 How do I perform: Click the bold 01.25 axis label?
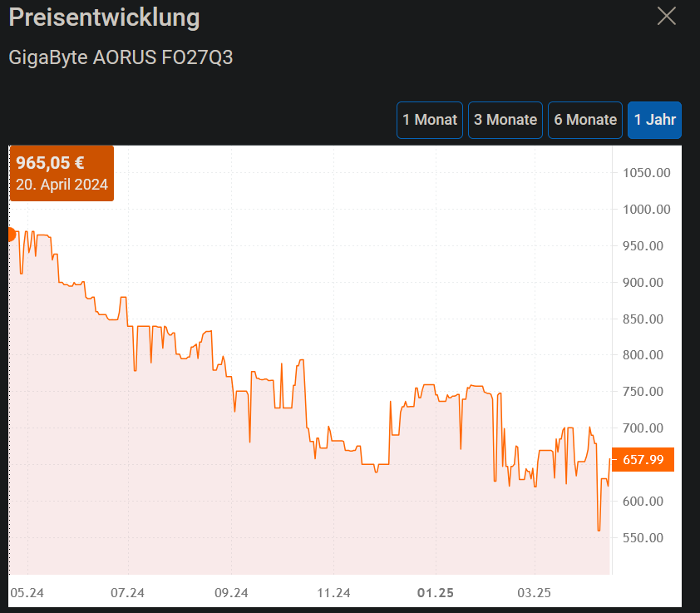pos(434,593)
